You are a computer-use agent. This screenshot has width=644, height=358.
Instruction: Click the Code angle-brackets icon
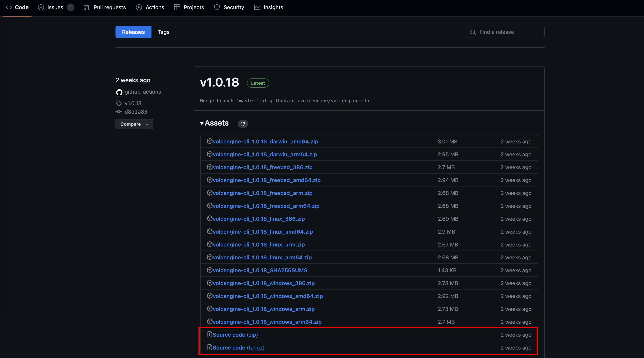(x=9, y=7)
